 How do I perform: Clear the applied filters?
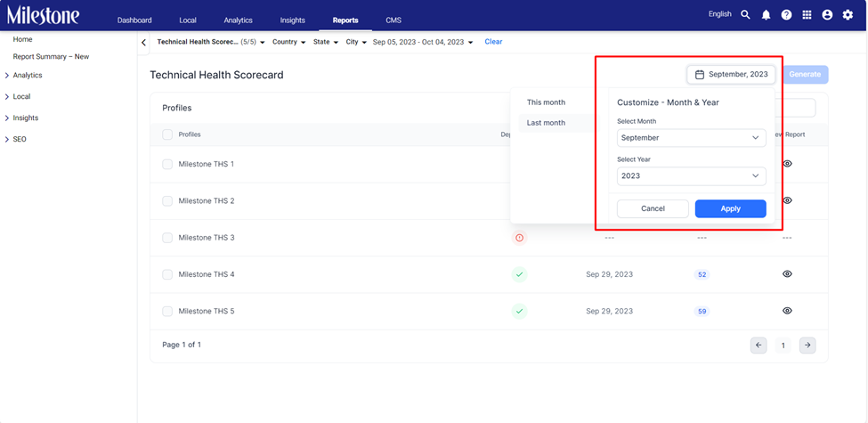pyautogui.click(x=493, y=42)
